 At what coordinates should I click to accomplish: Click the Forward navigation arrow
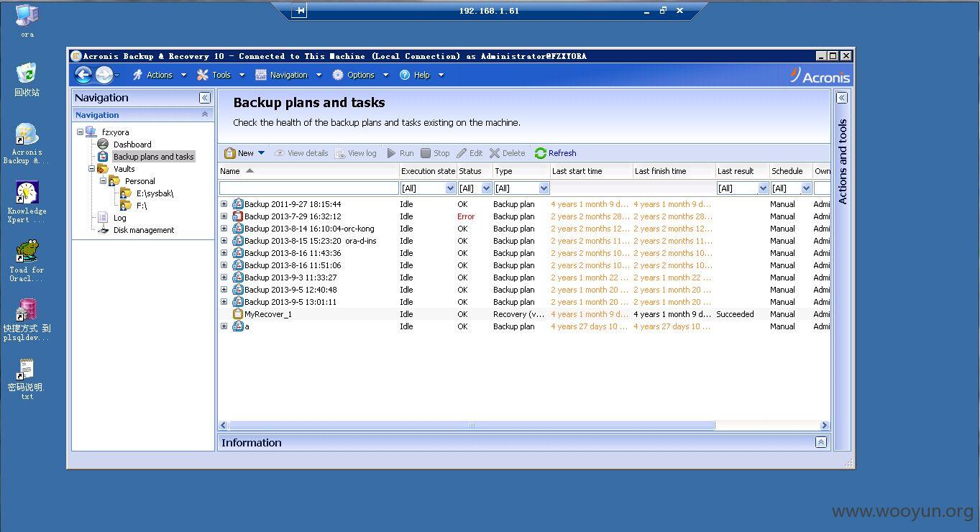[x=104, y=75]
